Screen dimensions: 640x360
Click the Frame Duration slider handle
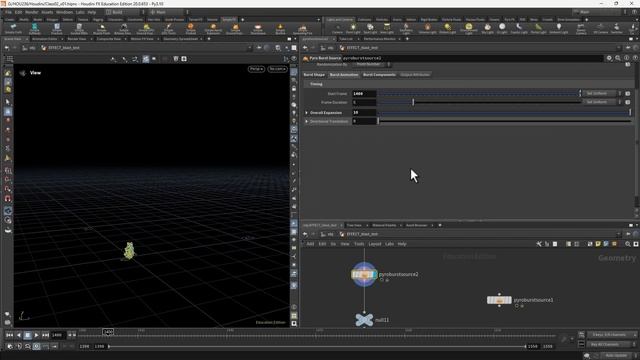413,102
